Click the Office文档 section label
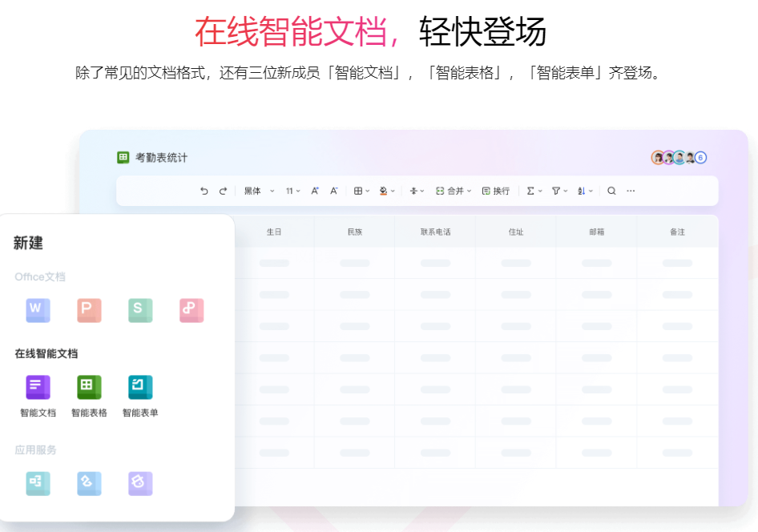The height and width of the screenshot is (532, 758). tap(40, 277)
